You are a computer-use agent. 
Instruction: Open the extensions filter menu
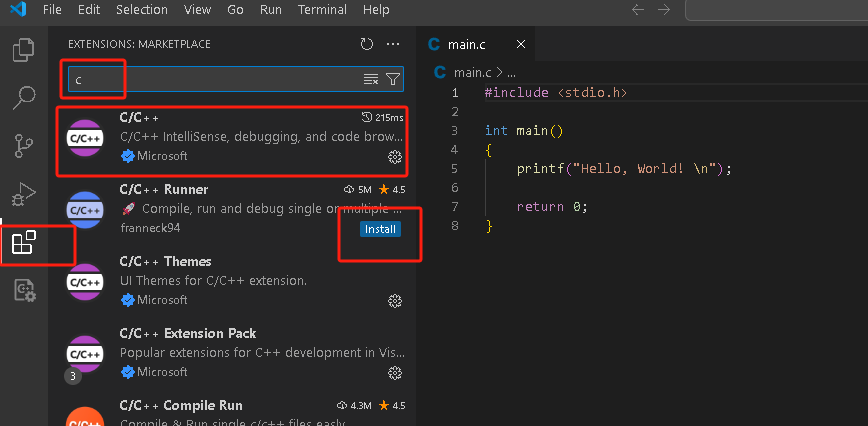[x=392, y=80]
